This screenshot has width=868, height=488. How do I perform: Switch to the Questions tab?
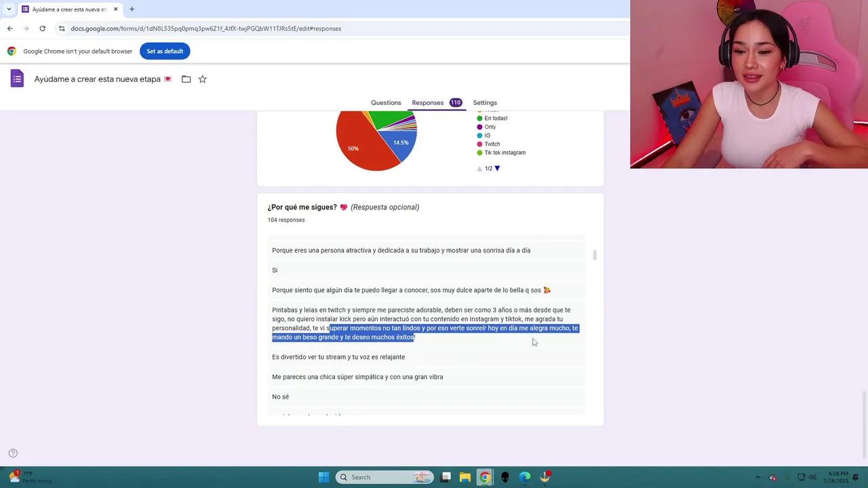[x=386, y=102]
